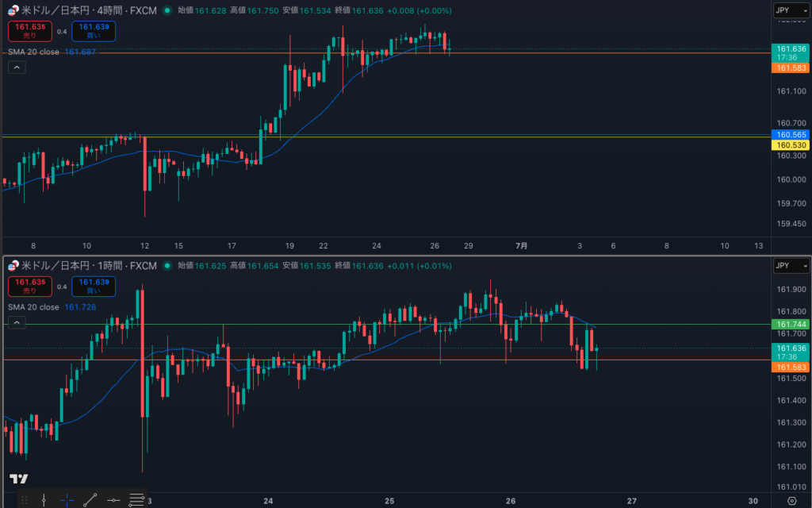
Task: Click the TradingView logo on lower chart
Action: 19,479
